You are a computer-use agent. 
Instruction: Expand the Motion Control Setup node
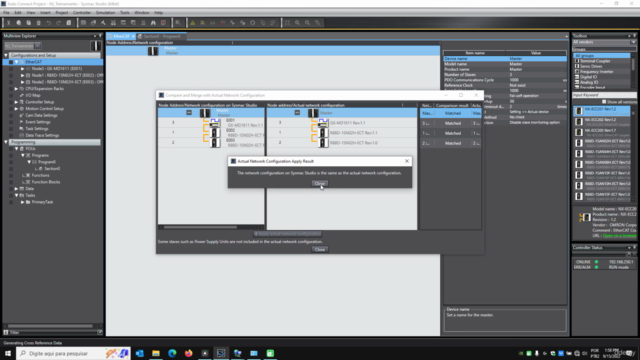(x=16, y=109)
